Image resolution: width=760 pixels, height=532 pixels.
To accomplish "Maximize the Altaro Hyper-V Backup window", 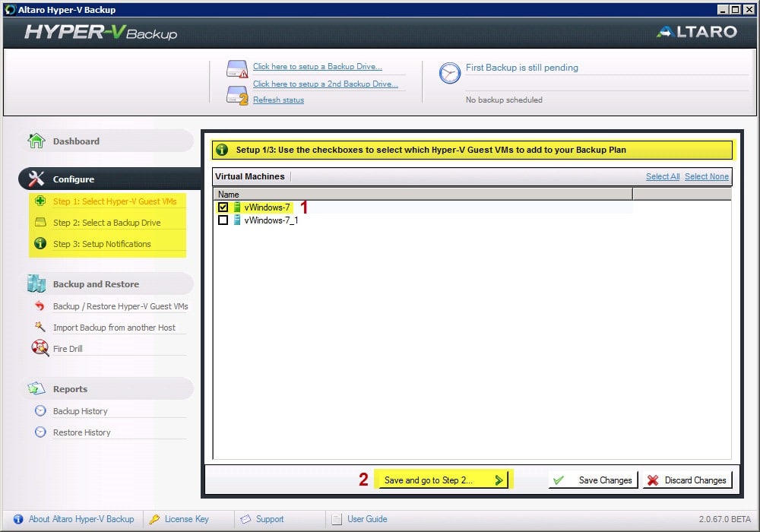I will 735,10.
